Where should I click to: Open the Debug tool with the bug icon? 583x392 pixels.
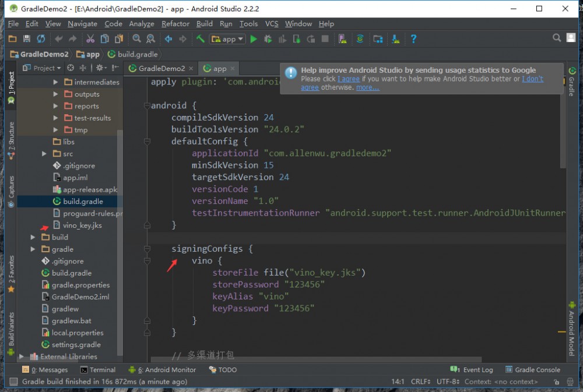[x=267, y=38]
